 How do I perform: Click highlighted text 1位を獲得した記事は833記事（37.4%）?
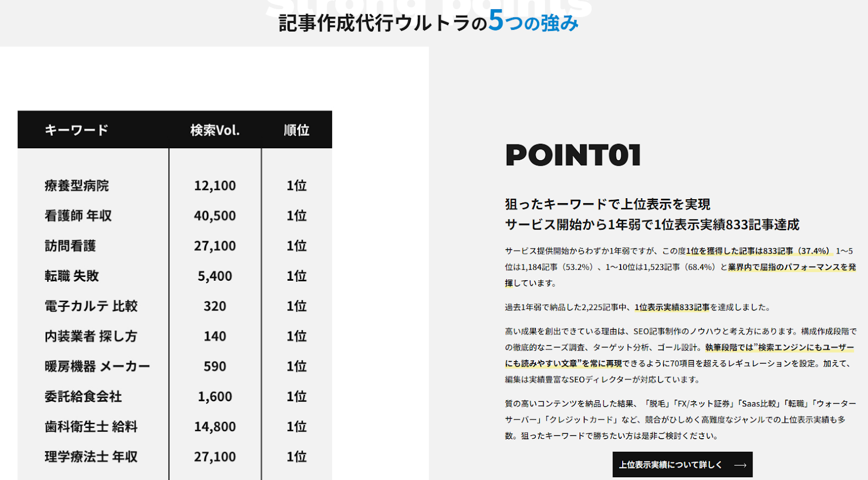click(759, 251)
